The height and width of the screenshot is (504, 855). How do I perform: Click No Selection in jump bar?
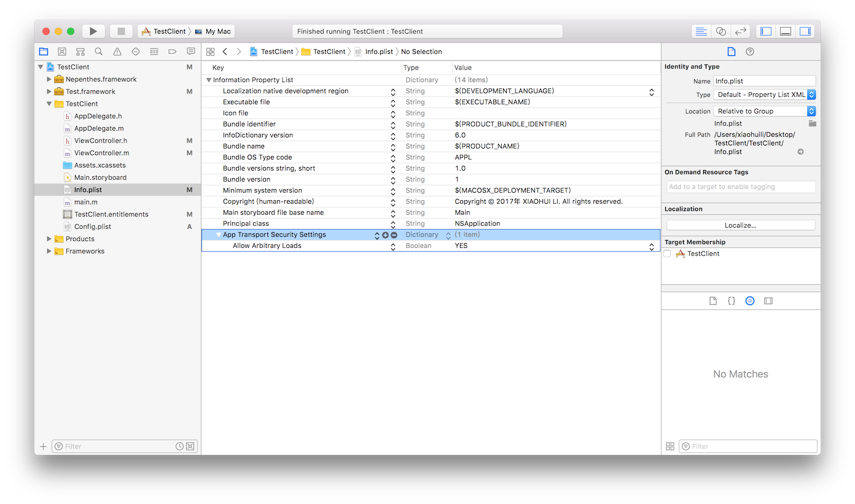(x=421, y=52)
